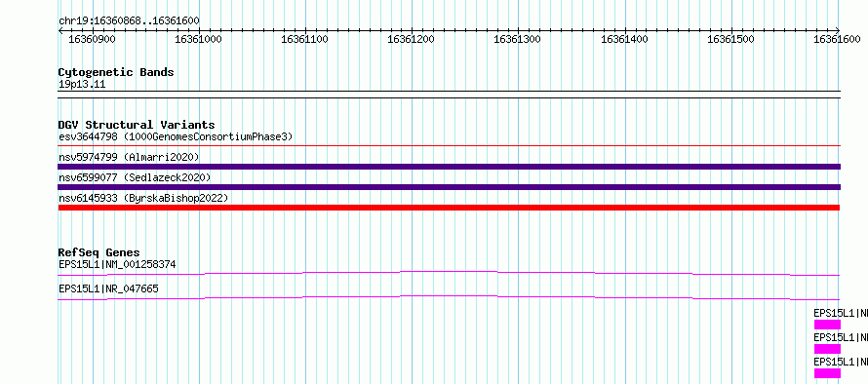The height and width of the screenshot is (384, 868).
Task: Open EPS15L1|NR_047665 transcript label
Action: [108, 288]
